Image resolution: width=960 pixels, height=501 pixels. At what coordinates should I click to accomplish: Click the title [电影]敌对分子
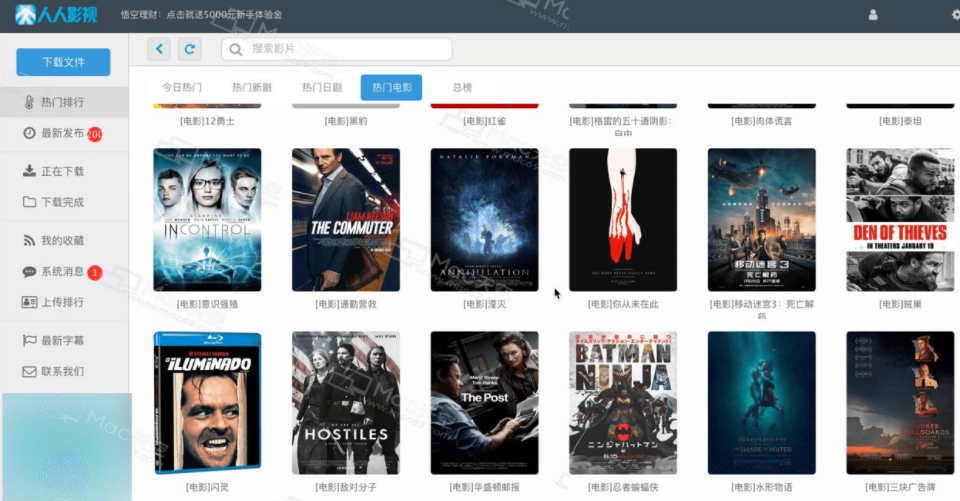(346, 488)
